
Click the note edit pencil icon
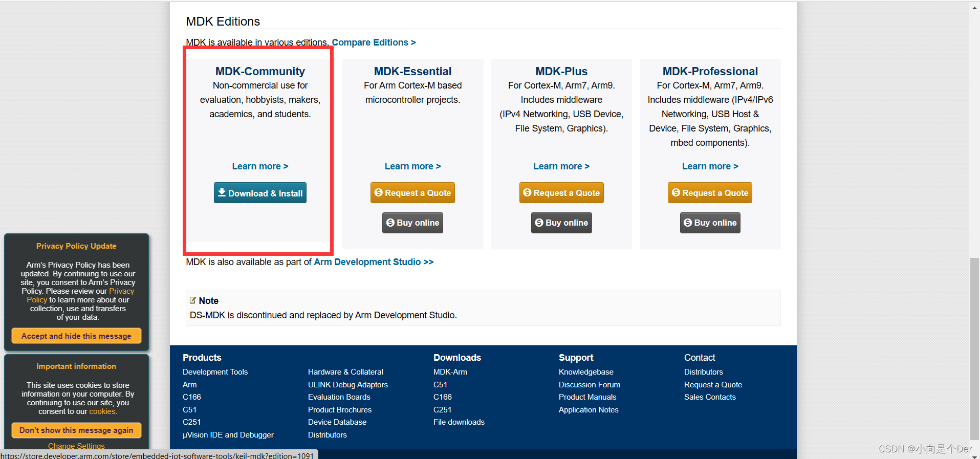(x=193, y=300)
